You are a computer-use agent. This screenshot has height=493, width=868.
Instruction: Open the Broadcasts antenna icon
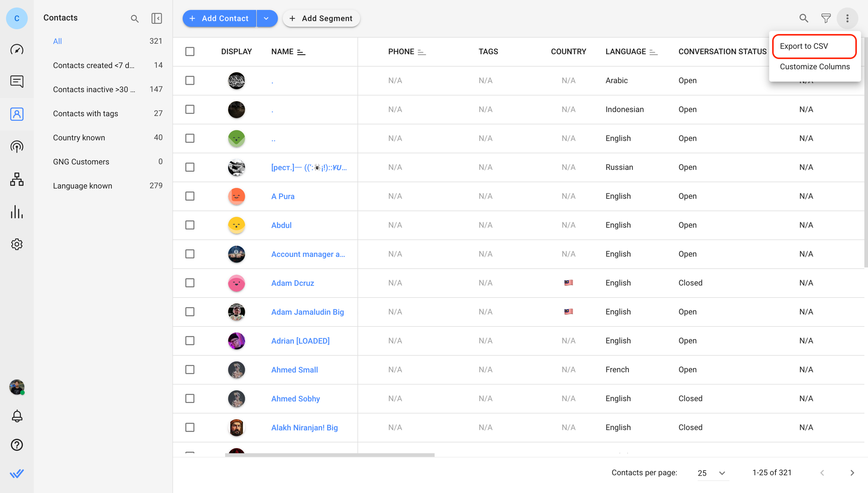(x=17, y=147)
